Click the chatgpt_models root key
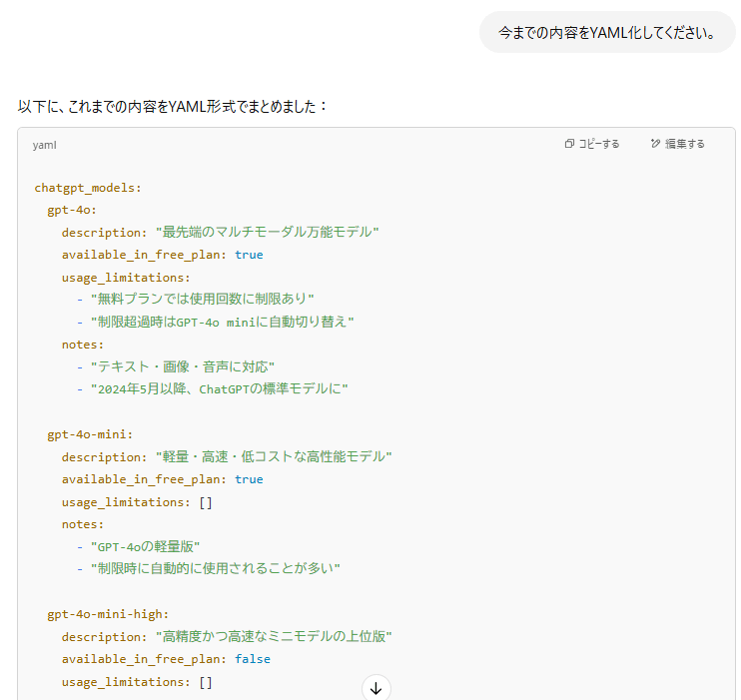Screen dimensions: 741x700 [88, 188]
